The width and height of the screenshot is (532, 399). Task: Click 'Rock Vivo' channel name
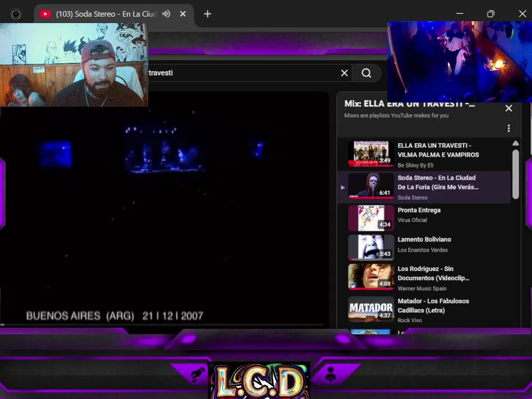[x=410, y=320]
